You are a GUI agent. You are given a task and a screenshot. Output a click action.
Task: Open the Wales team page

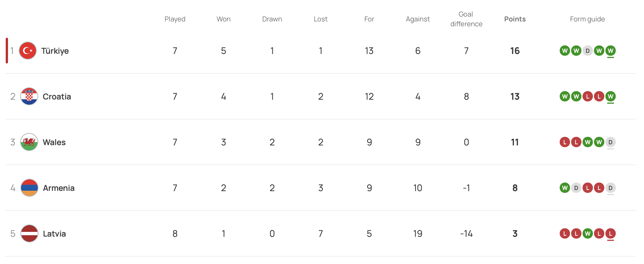point(54,142)
